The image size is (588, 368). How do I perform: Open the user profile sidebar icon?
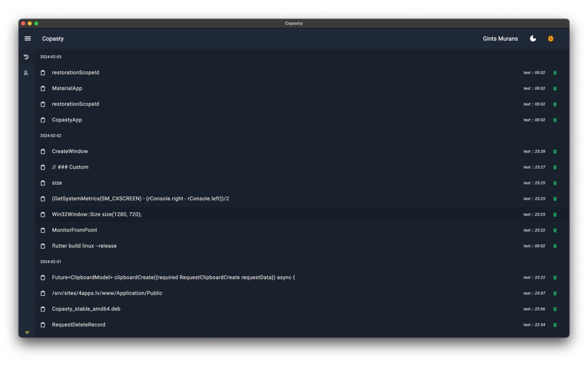[x=26, y=72]
